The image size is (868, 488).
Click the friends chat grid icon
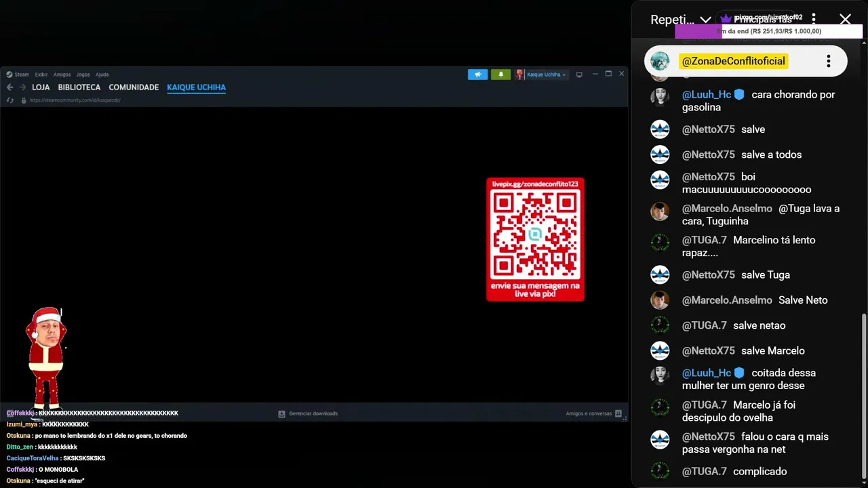tap(618, 413)
